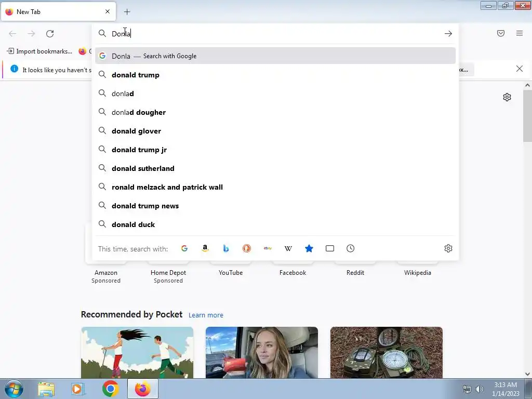Open the Learn more Pocket link
The height and width of the screenshot is (399, 532).
[206, 315]
